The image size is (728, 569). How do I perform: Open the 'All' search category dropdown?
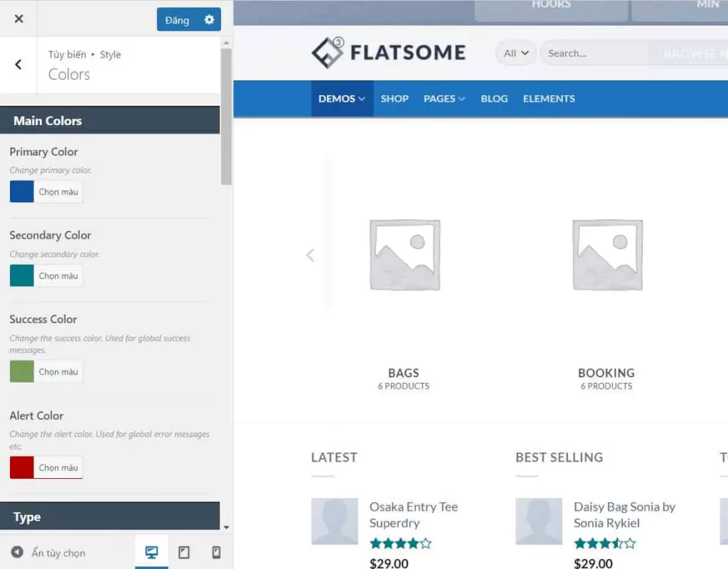coord(515,53)
